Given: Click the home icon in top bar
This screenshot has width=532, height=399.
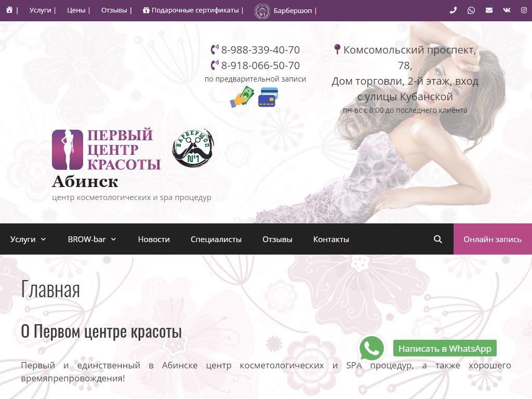Looking at the screenshot, I should [x=9, y=10].
